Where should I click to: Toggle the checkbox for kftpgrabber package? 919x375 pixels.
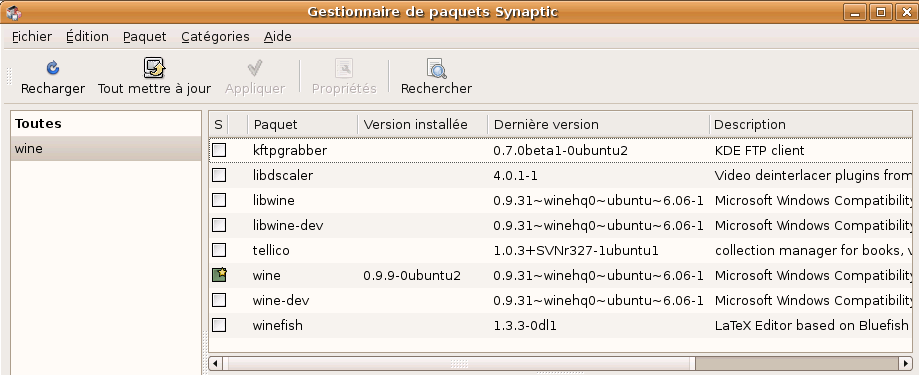coord(219,150)
